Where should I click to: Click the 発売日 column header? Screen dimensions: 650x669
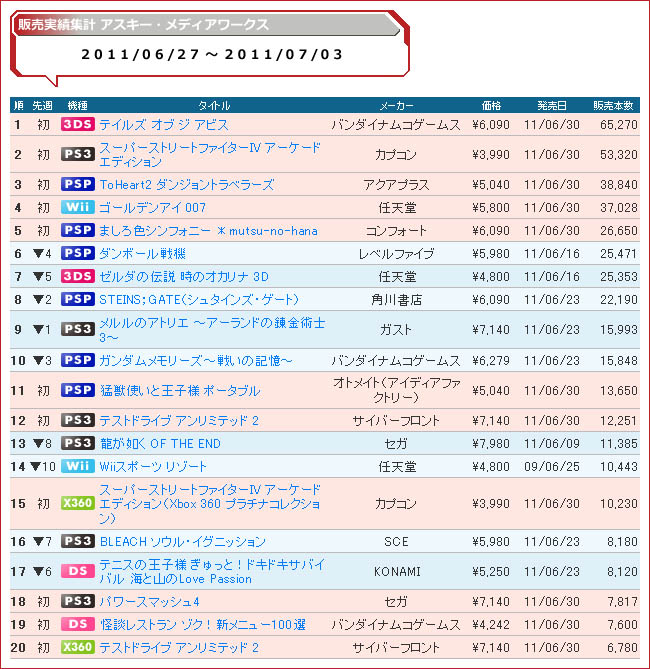(x=552, y=105)
